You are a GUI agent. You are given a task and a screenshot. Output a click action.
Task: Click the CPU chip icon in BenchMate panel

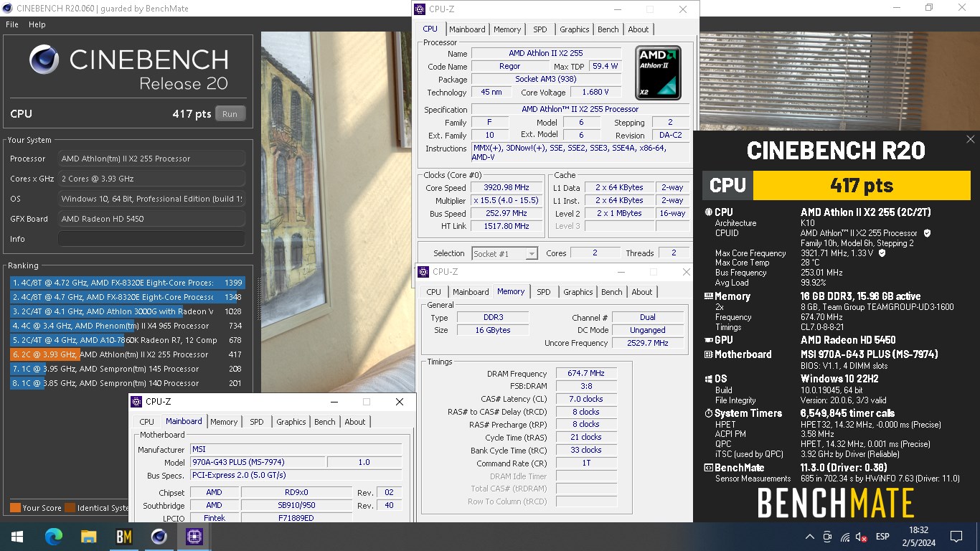pyautogui.click(x=709, y=212)
